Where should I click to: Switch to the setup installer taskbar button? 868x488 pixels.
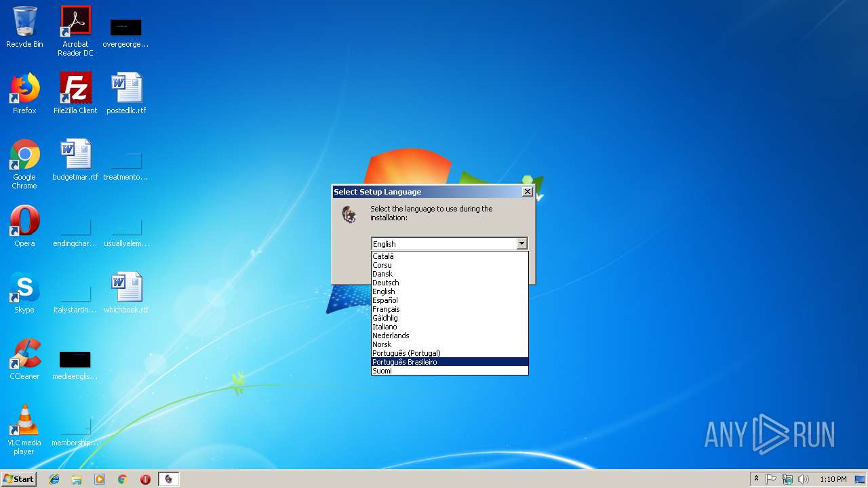169,479
